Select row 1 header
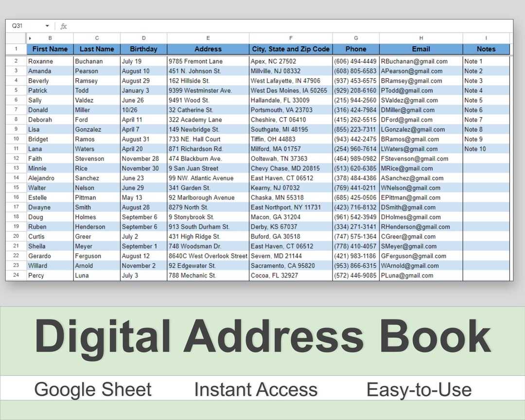The height and width of the screenshot is (420, 525). 16,49
